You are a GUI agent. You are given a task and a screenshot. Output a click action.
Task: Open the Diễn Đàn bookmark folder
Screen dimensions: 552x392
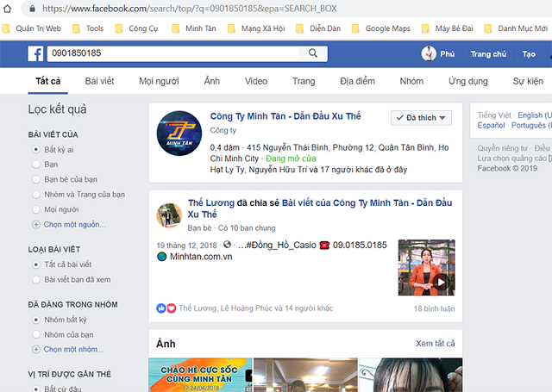pos(318,28)
